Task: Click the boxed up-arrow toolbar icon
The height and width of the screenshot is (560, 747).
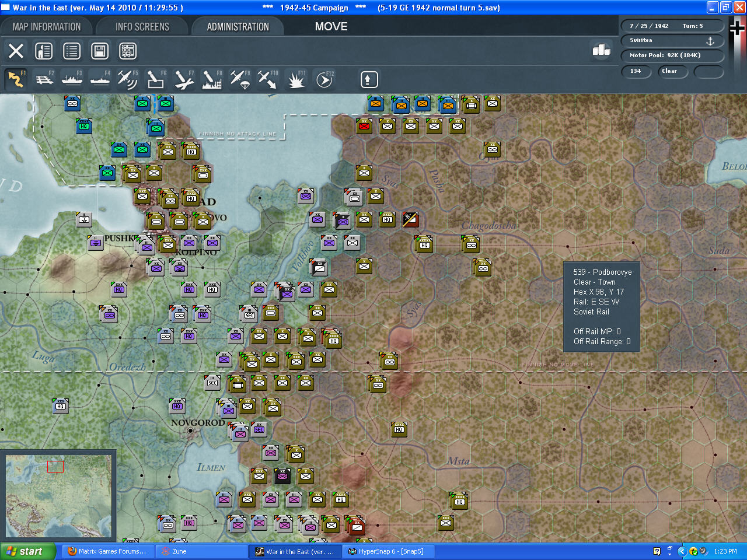Action: [x=369, y=79]
